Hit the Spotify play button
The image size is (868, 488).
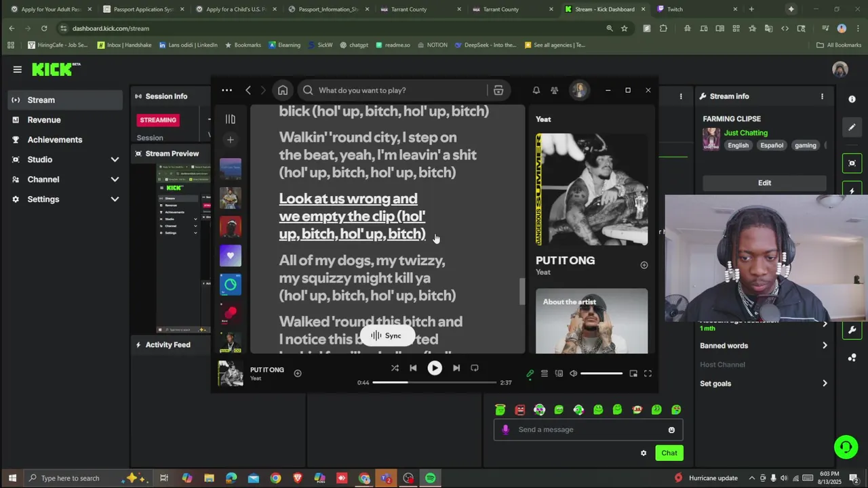[435, 368]
